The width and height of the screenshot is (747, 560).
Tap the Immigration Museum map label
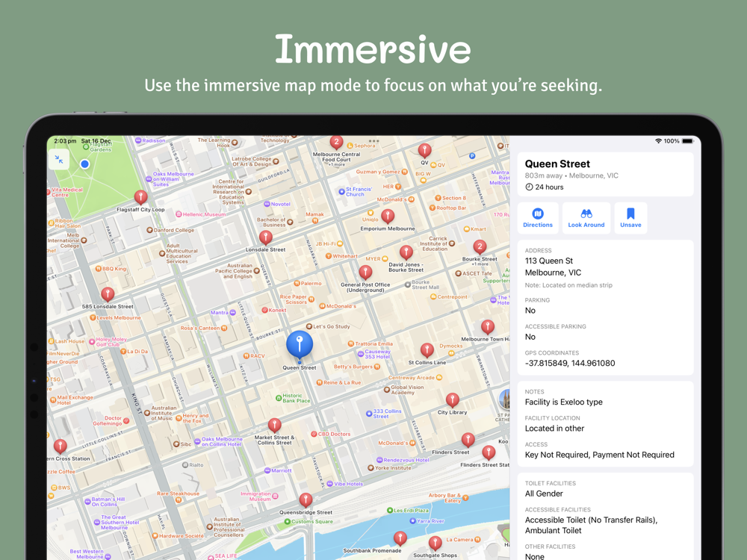coord(259,497)
